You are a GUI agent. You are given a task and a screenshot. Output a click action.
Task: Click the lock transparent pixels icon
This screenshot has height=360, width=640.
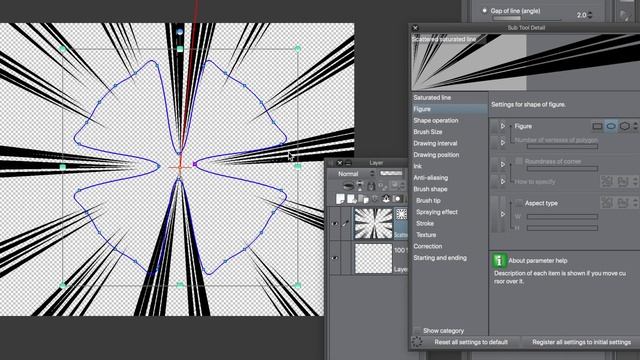[382, 186]
